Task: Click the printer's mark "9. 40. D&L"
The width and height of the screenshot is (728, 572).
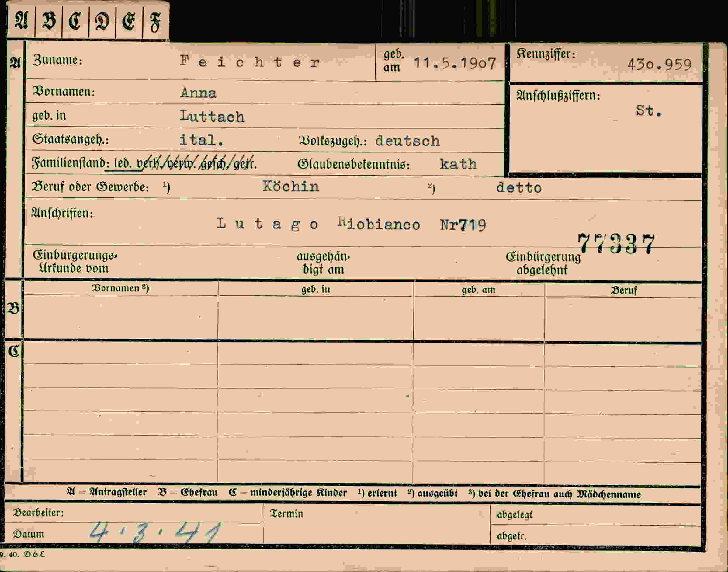Action: (23, 555)
